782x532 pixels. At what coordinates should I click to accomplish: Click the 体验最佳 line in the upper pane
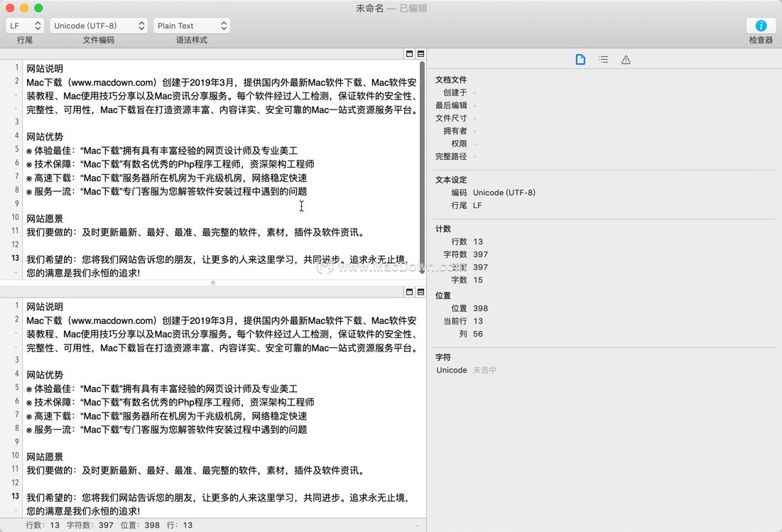pyautogui.click(x=162, y=151)
